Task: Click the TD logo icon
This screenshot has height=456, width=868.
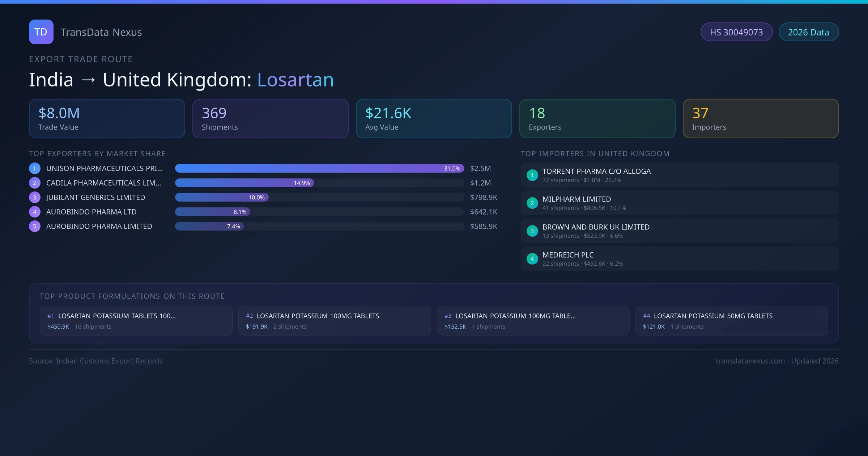Action: [41, 32]
